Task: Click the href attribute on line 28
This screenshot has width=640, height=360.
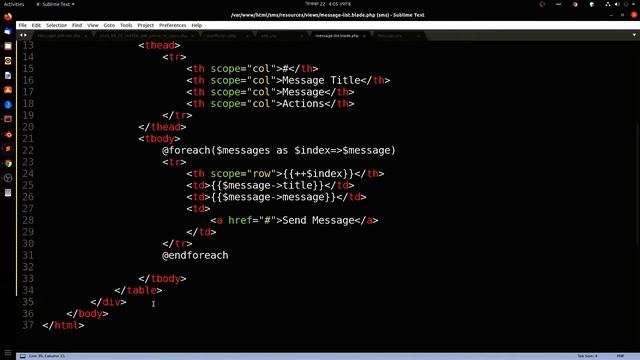Action: [240, 220]
